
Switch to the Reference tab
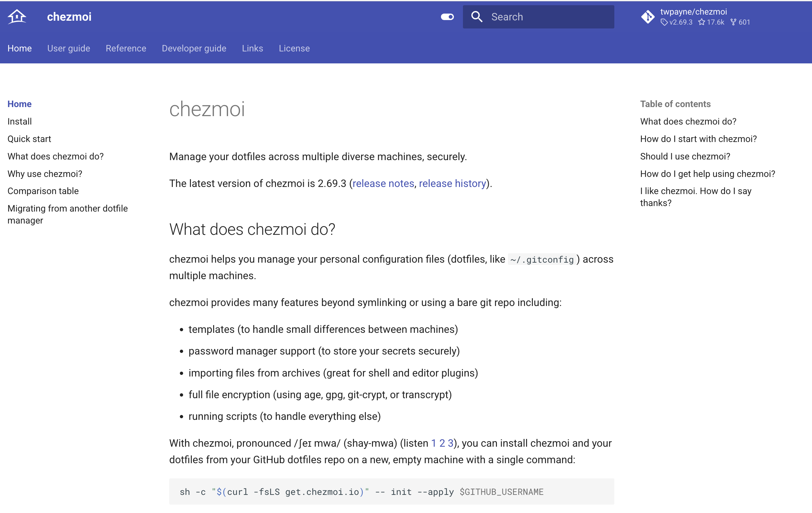[x=126, y=48]
